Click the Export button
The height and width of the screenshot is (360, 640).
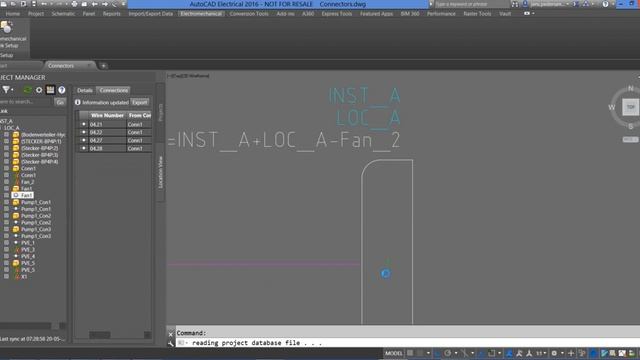[140, 102]
